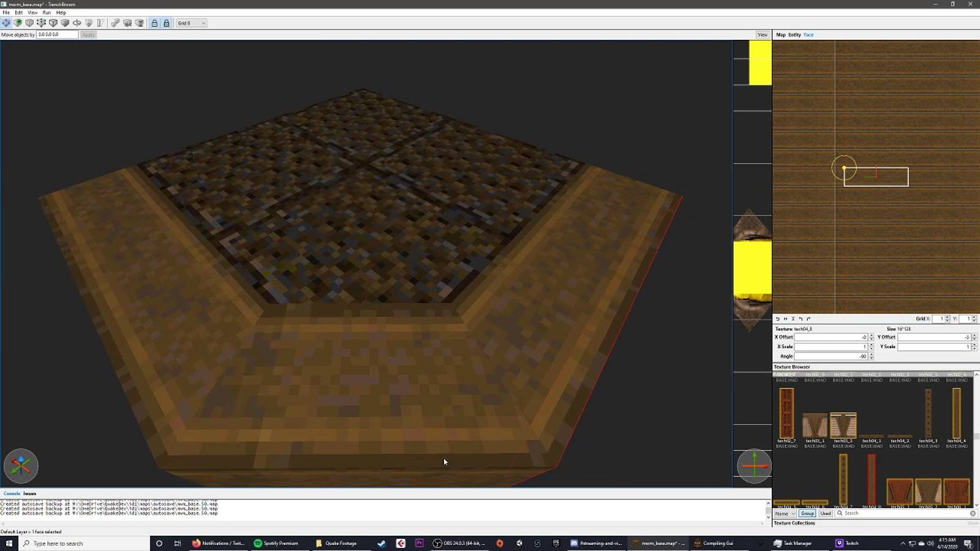The width and height of the screenshot is (980, 551).
Task: Select the tech04_1 texture thumbnail
Action: click(x=872, y=437)
